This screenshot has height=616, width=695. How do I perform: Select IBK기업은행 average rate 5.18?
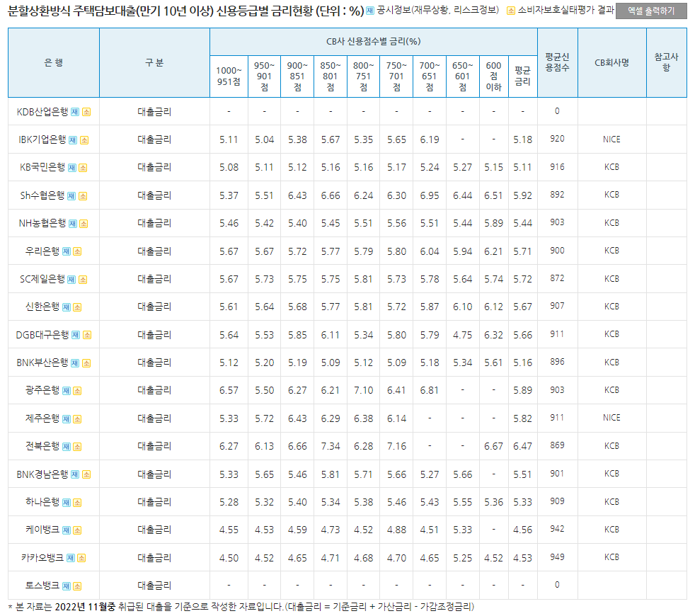point(522,139)
